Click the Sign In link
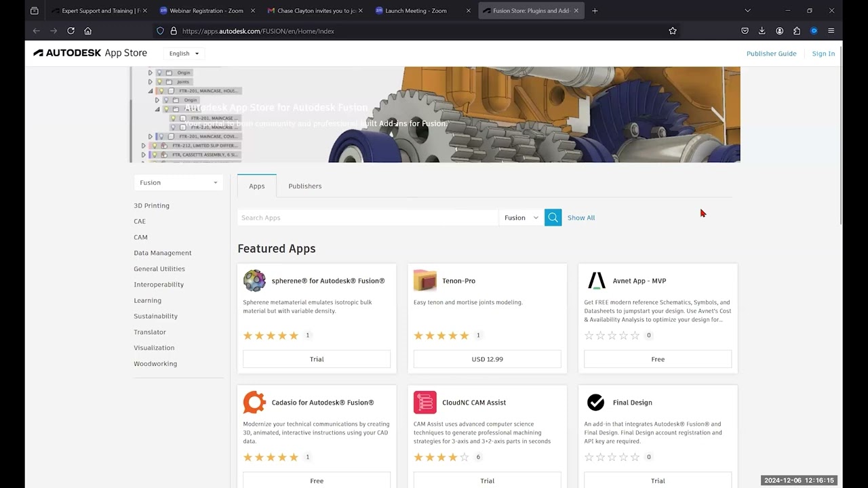868x488 pixels. point(823,54)
